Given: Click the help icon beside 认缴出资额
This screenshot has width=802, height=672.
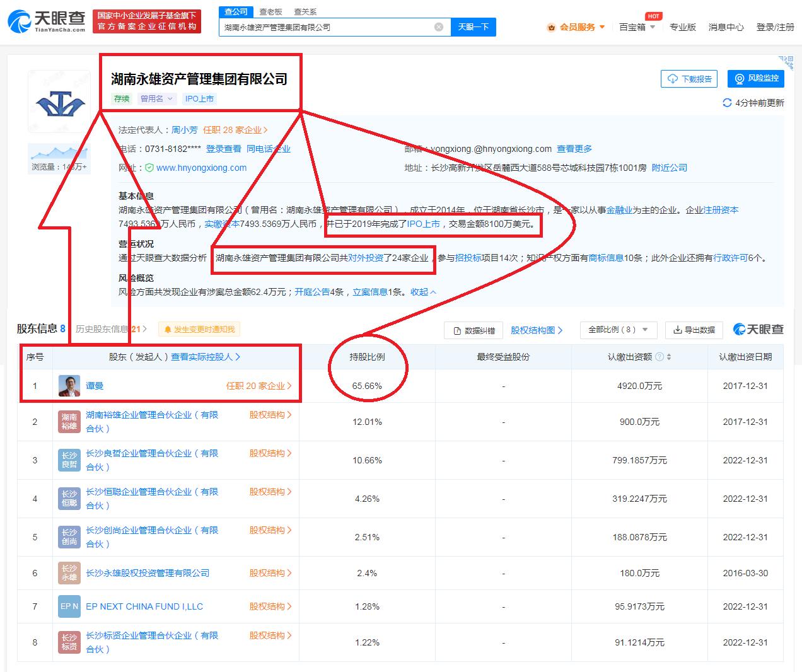Looking at the screenshot, I should click(x=660, y=357).
